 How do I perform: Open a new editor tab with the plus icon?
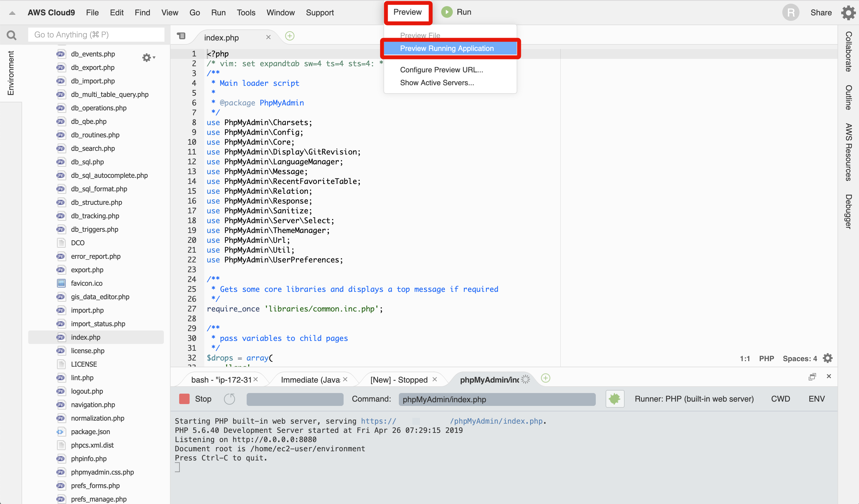pyautogui.click(x=289, y=36)
